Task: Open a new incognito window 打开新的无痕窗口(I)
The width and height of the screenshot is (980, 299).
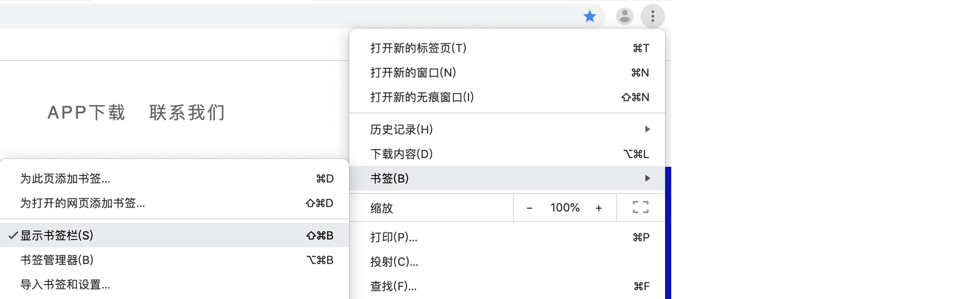Action: pyautogui.click(x=507, y=97)
